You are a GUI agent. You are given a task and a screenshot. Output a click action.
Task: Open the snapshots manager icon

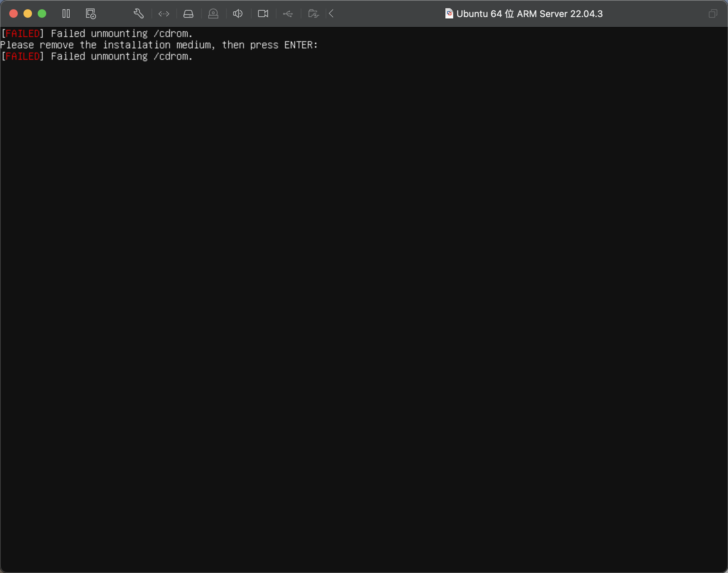[91, 14]
